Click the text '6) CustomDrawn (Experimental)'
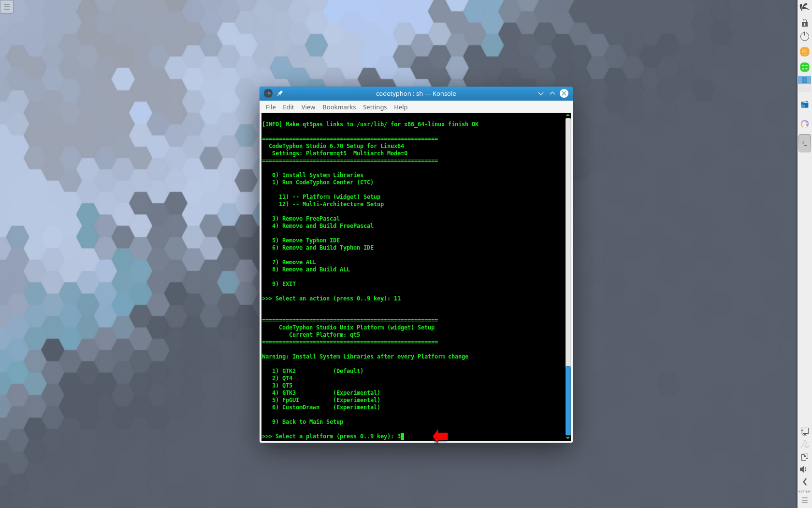The height and width of the screenshot is (508, 812). click(326, 407)
